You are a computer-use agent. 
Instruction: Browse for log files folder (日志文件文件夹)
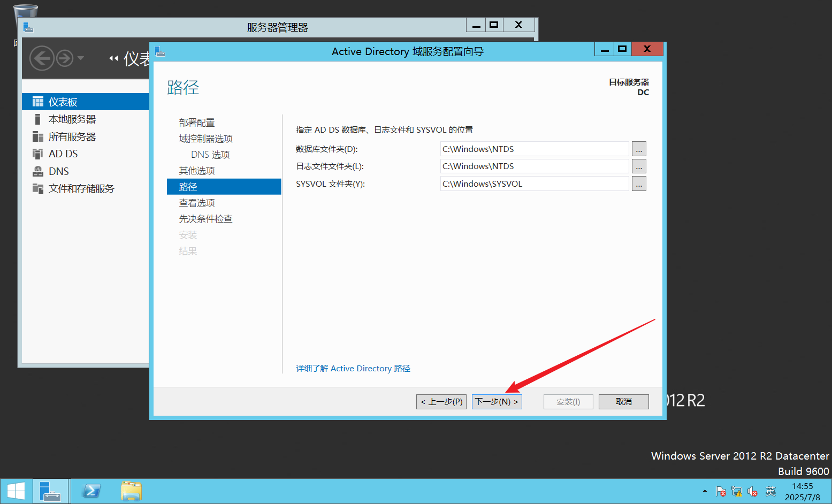pyautogui.click(x=639, y=166)
